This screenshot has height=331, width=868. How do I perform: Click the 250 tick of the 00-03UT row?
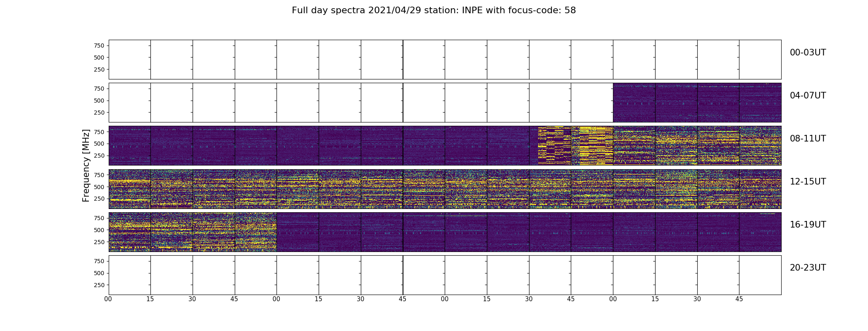tap(99, 70)
